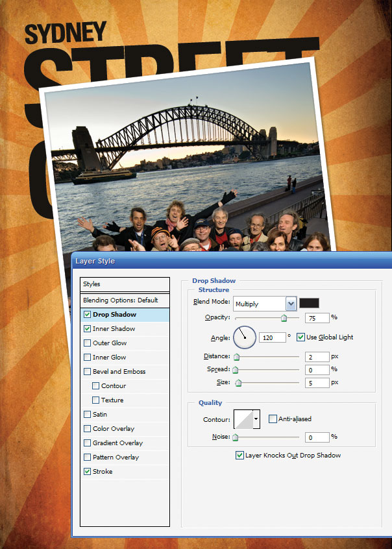This screenshot has width=392, height=549.
Task: Select the Outer Glow effect label
Action: point(110,343)
